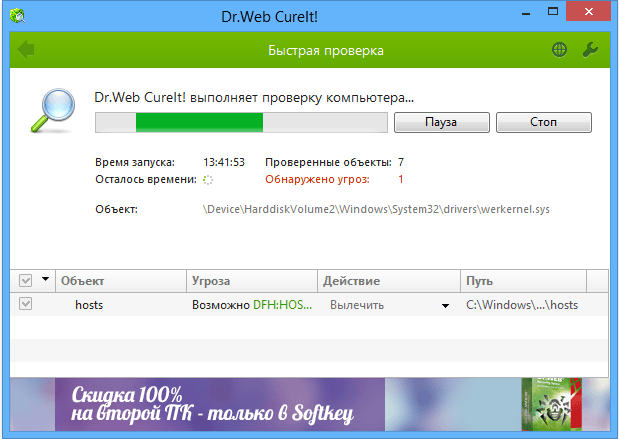Screen dimensions: 619x439
Task: Select the hosts object name cell
Action: pos(89,305)
